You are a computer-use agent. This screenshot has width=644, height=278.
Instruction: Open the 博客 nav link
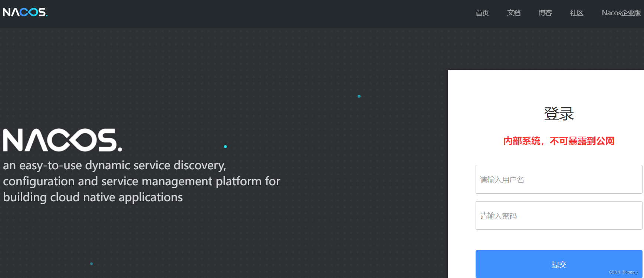(x=545, y=13)
